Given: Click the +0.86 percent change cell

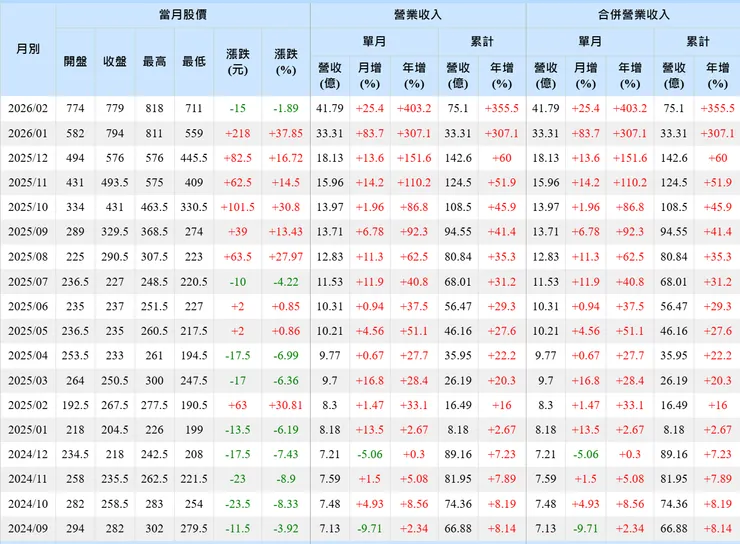Looking at the screenshot, I should pos(286,331).
